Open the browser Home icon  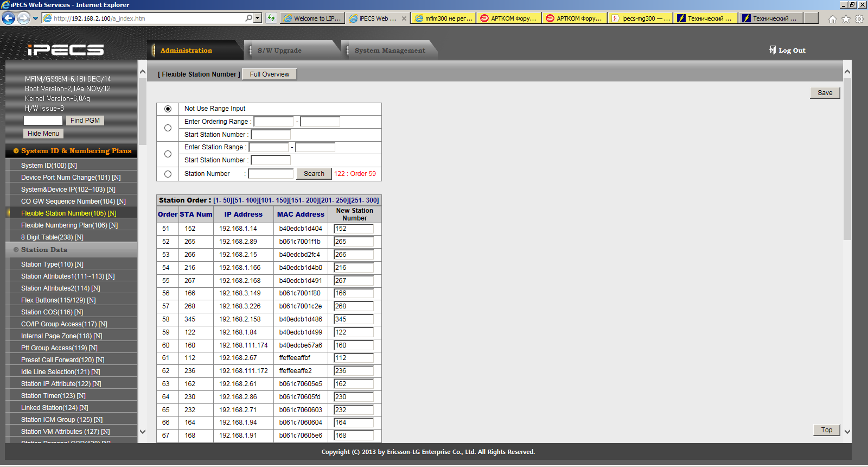(832, 19)
